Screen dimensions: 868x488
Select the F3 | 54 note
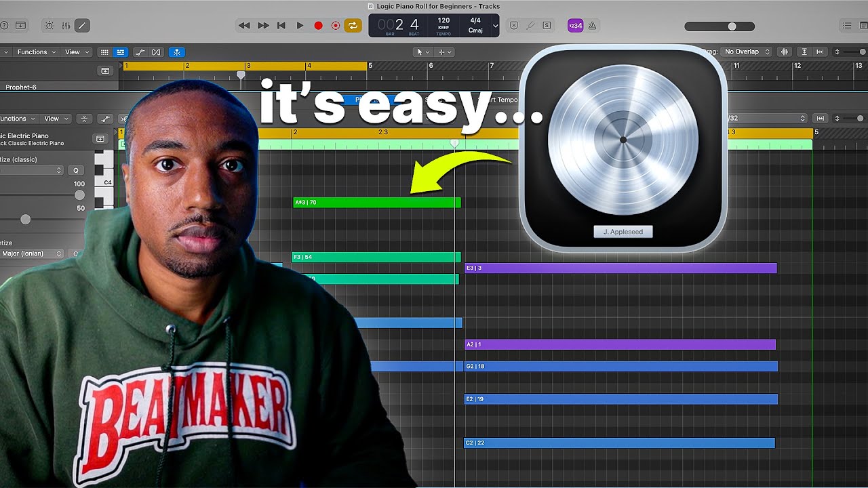376,257
